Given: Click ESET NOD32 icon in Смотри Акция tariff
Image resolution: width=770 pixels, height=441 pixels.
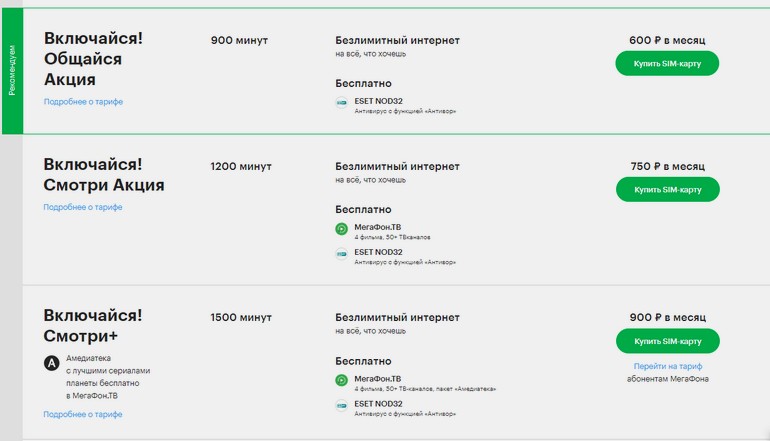Looking at the screenshot, I should pos(341,254).
